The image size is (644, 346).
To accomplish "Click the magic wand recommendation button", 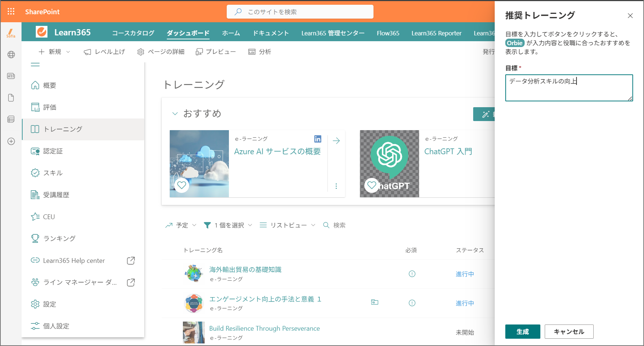I will (x=484, y=114).
